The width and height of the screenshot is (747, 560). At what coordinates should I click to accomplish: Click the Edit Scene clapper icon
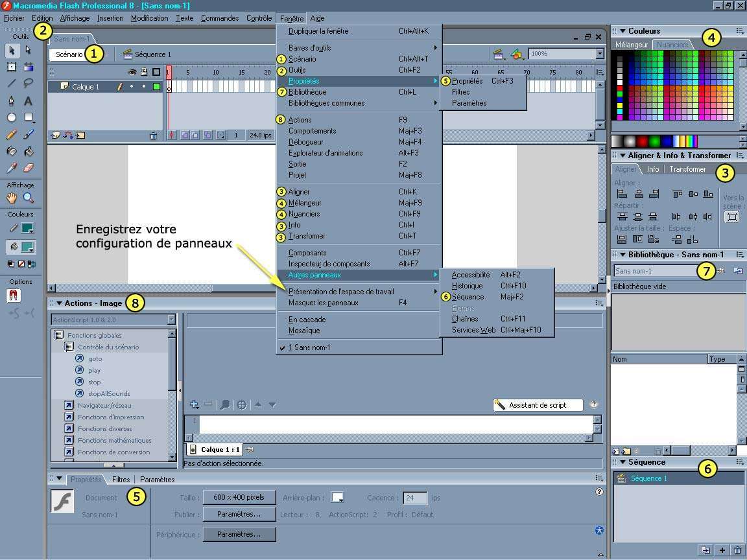pyautogui.click(x=498, y=54)
